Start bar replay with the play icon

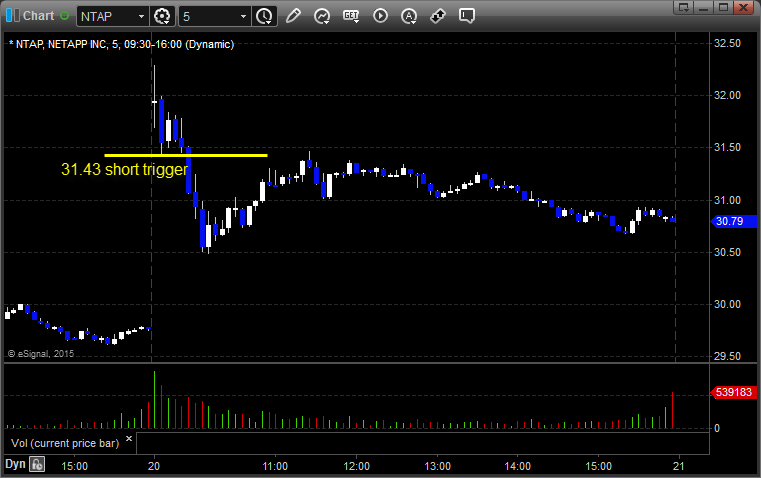pos(380,16)
